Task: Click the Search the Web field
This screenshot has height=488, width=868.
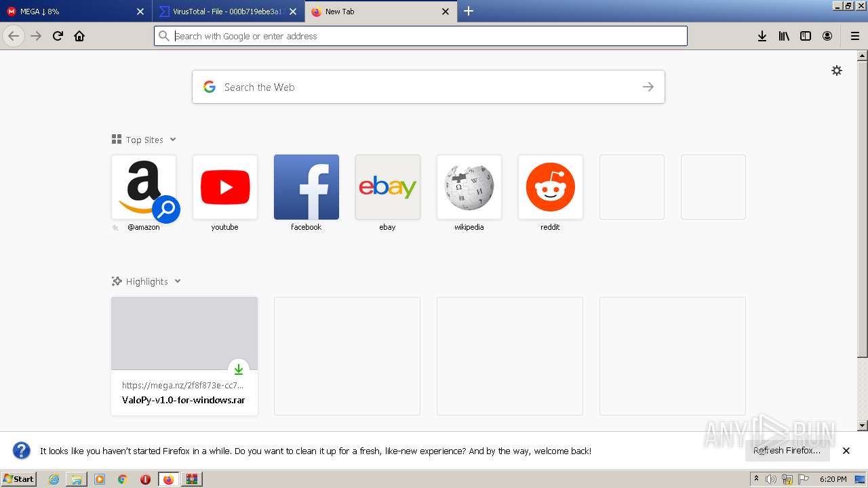Action: click(429, 87)
